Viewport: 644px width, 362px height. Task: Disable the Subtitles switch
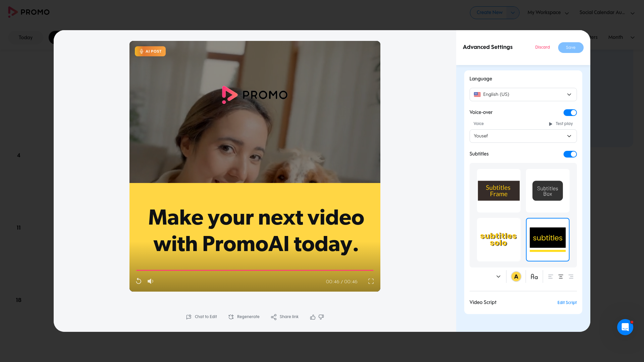tap(570, 154)
